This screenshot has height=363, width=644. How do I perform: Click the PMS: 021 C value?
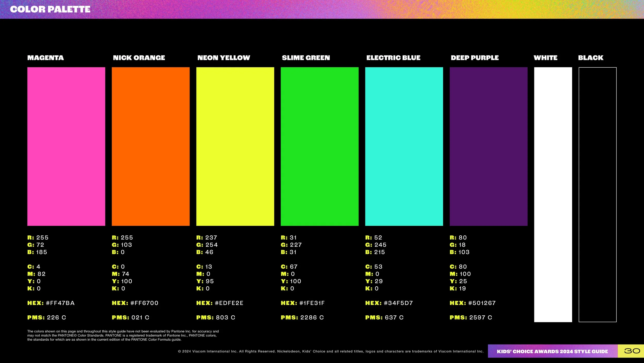point(131,317)
